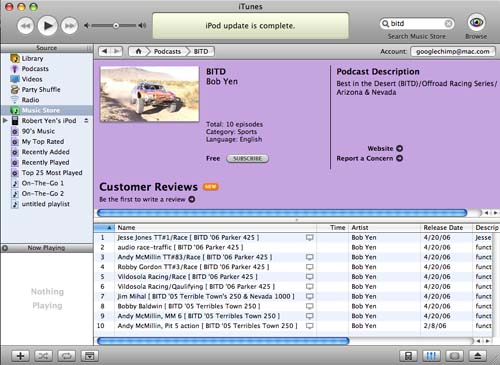Select the untitled playlist

(x=47, y=204)
